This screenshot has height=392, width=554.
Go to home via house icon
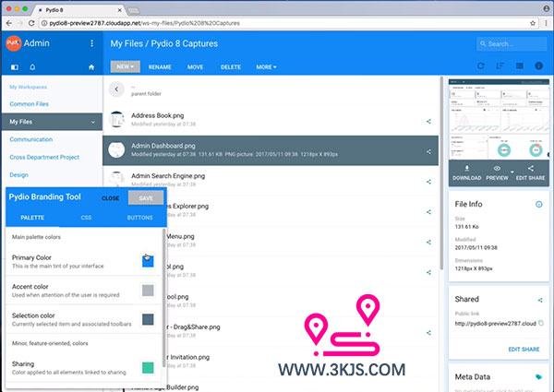pos(91,67)
